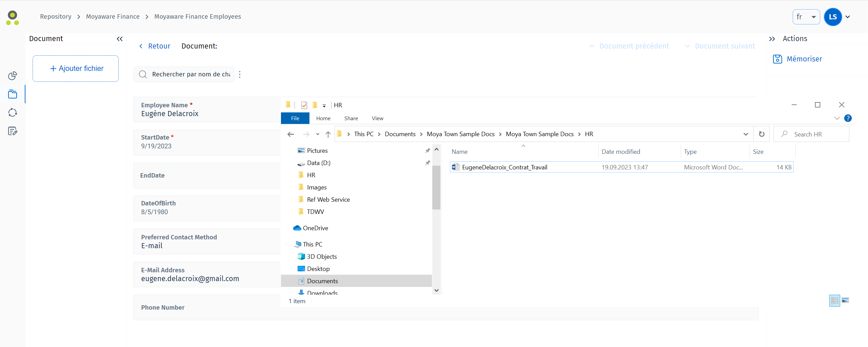Open the Home ribbon tab
This screenshot has width=868, height=347.
point(323,118)
